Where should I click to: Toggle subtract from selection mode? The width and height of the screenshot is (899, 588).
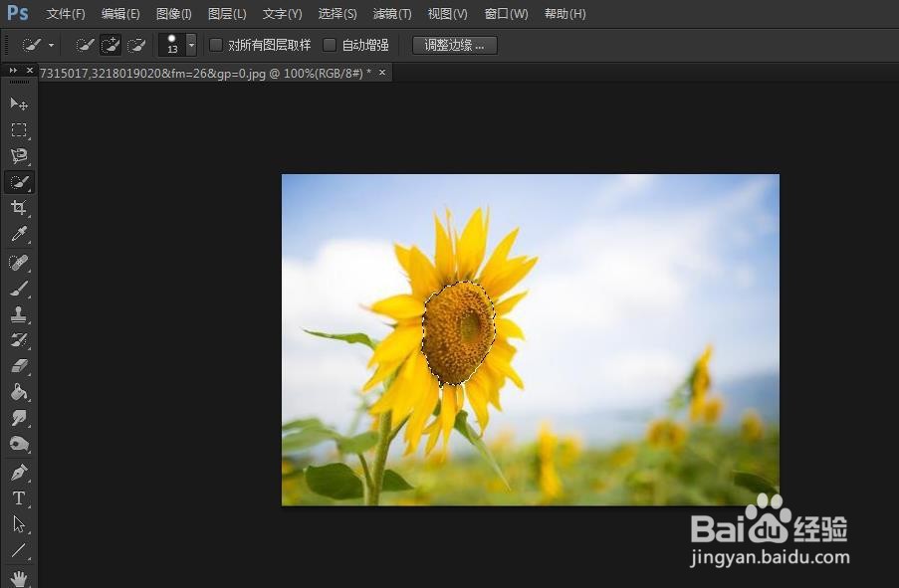click(138, 44)
